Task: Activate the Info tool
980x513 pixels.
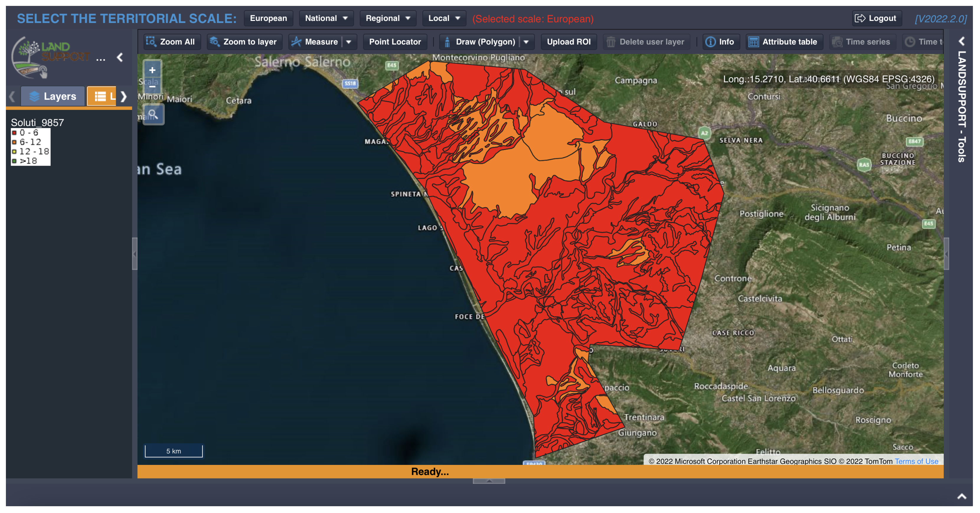Action: pyautogui.click(x=720, y=42)
